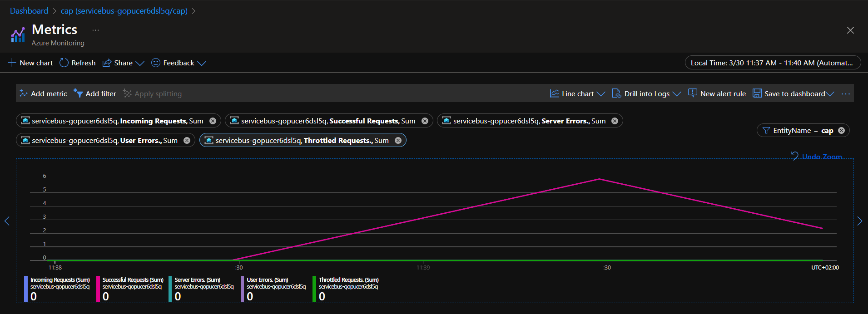Viewport: 868px width, 314px height.
Task: Click the Add filter funnel icon
Action: pyautogui.click(x=78, y=93)
